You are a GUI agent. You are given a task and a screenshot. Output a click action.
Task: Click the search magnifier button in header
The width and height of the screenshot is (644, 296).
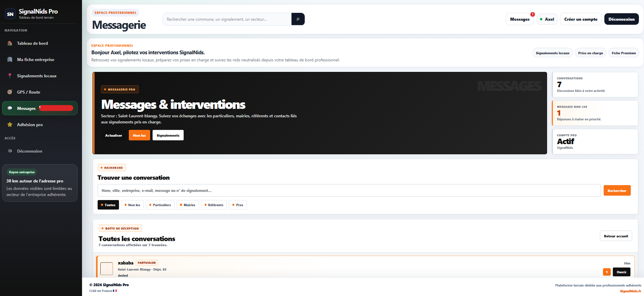298,19
